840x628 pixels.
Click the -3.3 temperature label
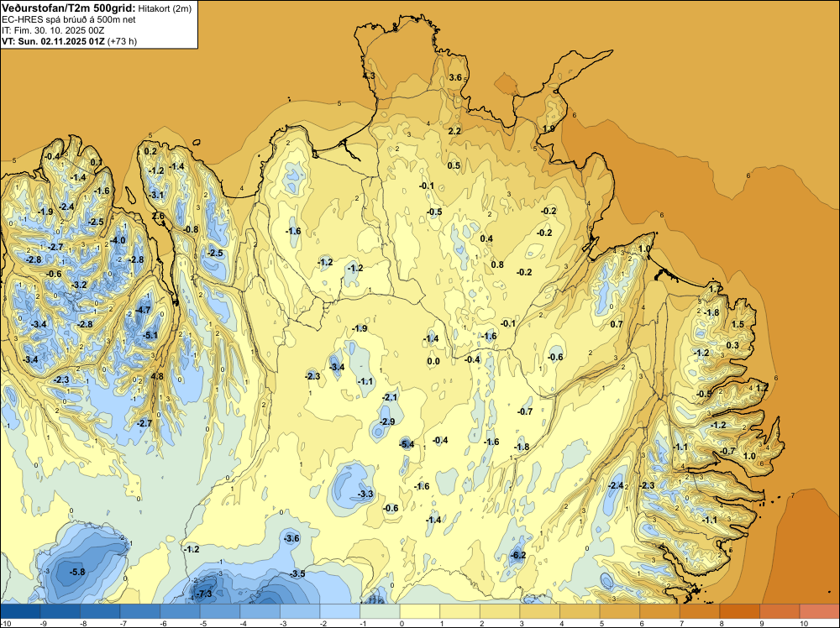click(x=366, y=494)
